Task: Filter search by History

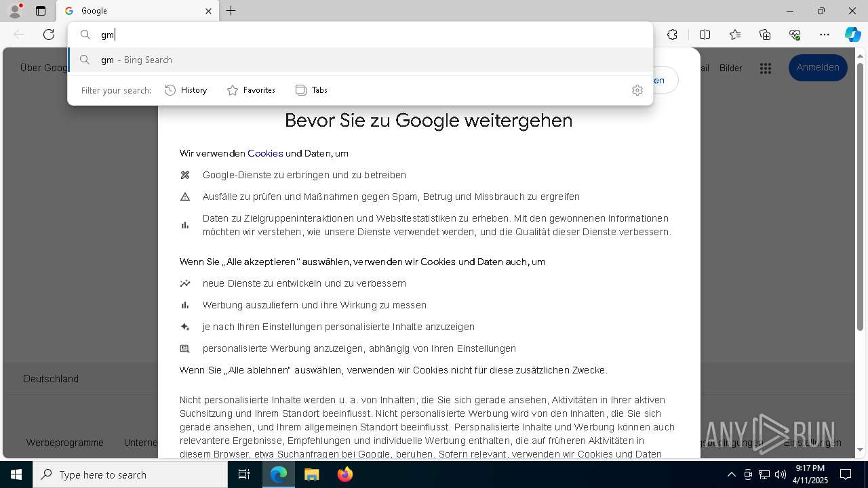Action: [186, 90]
